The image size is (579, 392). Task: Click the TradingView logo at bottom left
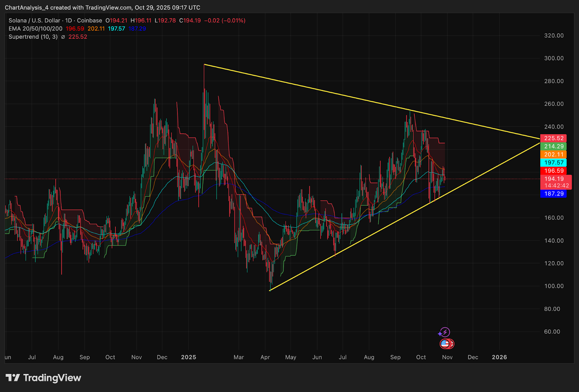pyautogui.click(x=43, y=378)
